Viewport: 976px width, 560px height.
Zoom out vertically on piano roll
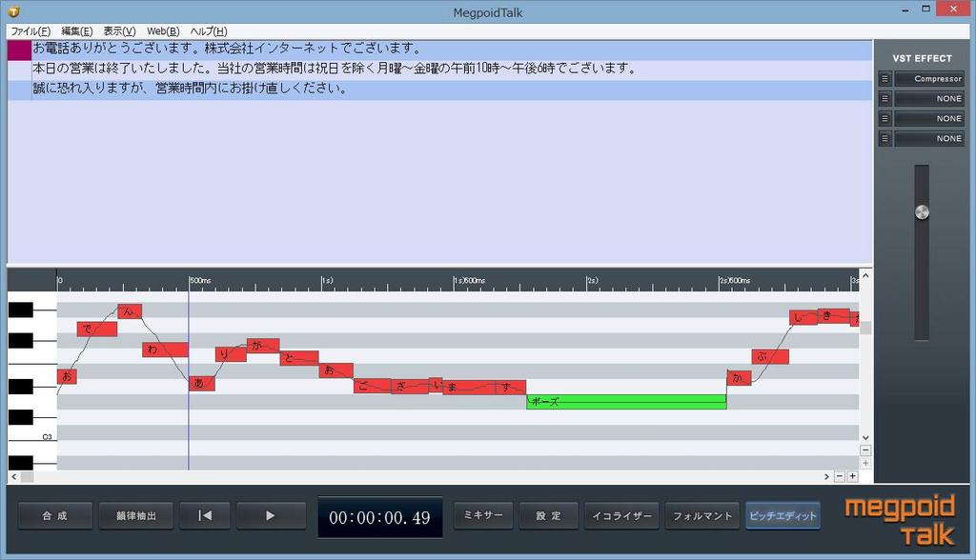pos(865,450)
